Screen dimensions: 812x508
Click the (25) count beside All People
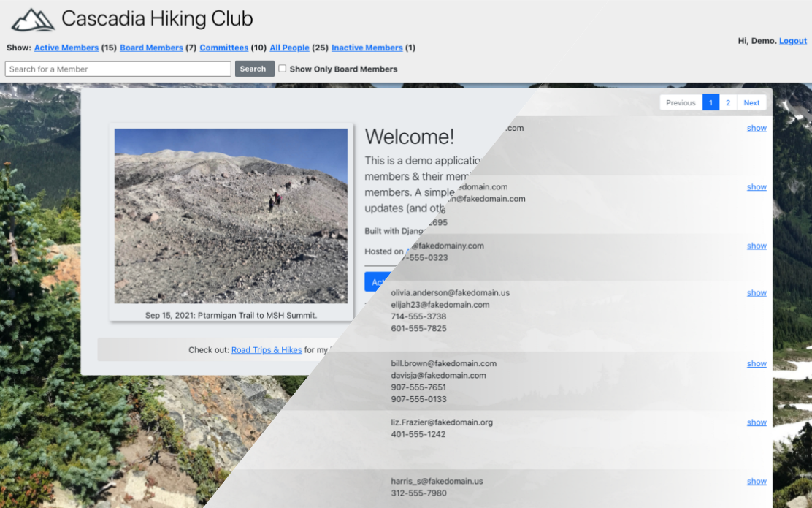(320, 48)
